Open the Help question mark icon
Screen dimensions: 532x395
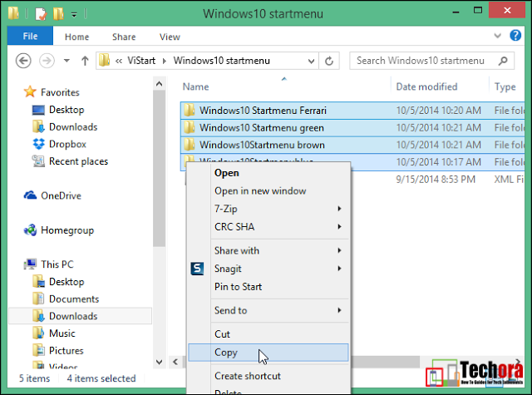[515, 35]
